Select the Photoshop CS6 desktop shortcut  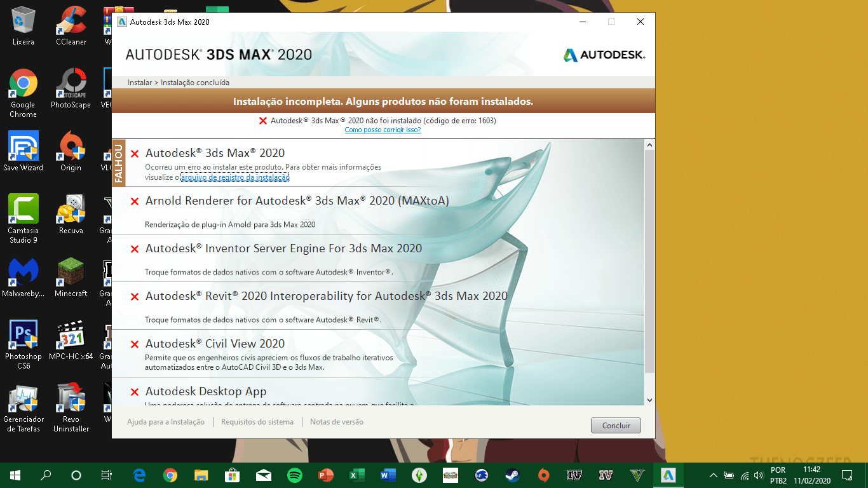24,345
